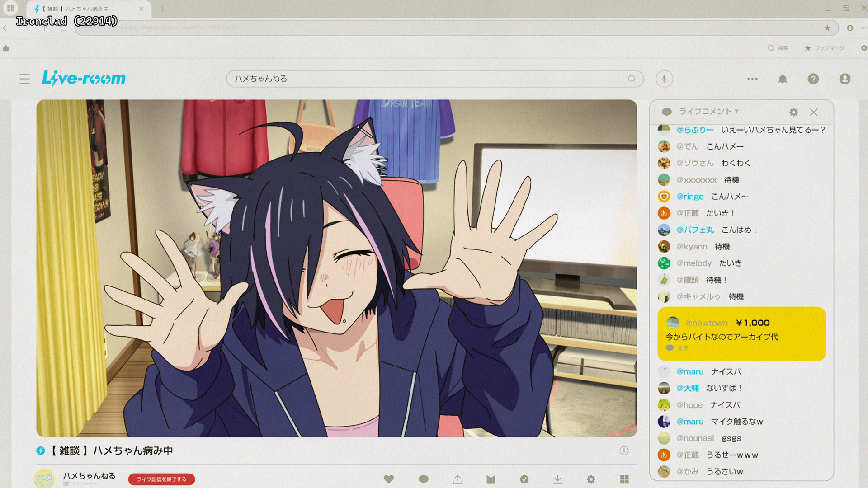Click the @でん こんハメー comment
Viewport: 868px width, 488px height.
click(x=701, y=146)
